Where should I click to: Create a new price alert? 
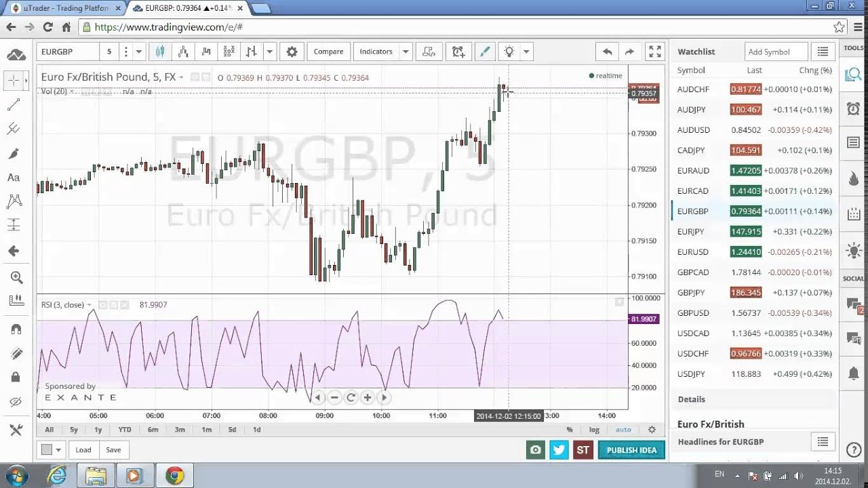point(458,52)
